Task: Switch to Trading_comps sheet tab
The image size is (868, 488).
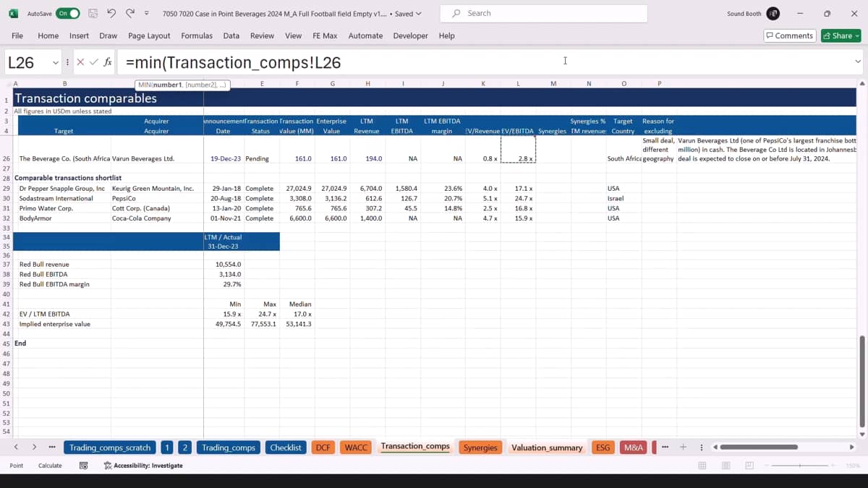Action: (229, 448)
